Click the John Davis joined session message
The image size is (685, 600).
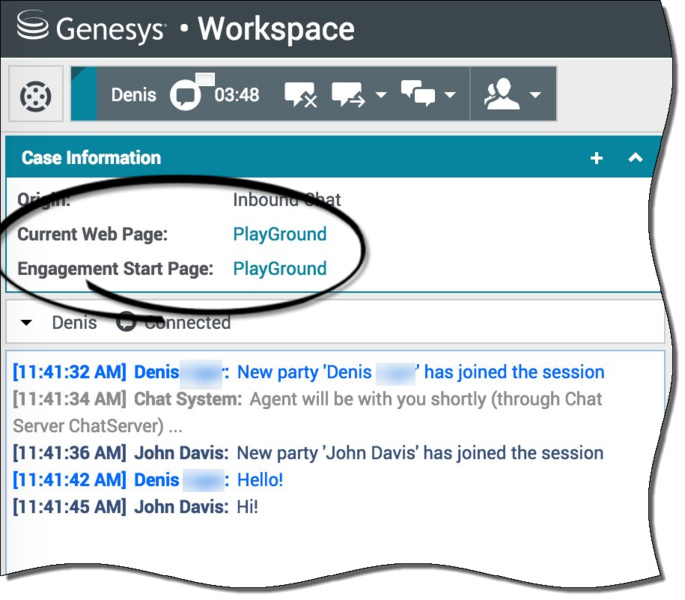[x=308, y=453]
